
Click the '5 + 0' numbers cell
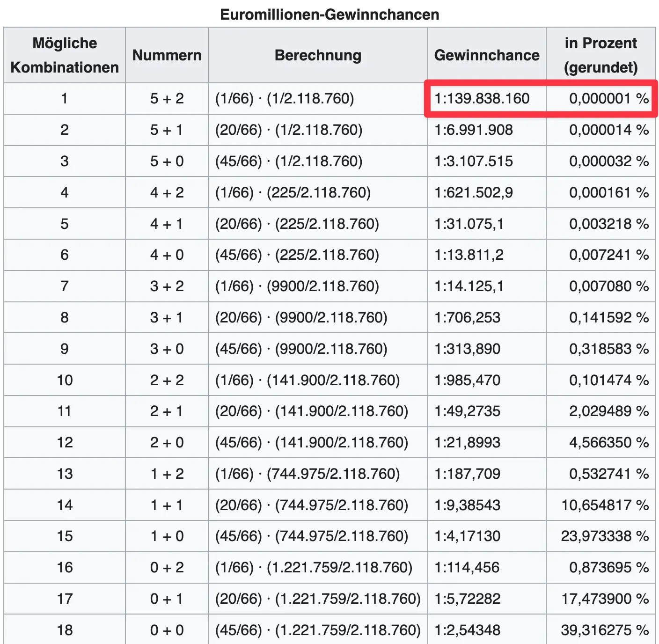click(167, 161)
